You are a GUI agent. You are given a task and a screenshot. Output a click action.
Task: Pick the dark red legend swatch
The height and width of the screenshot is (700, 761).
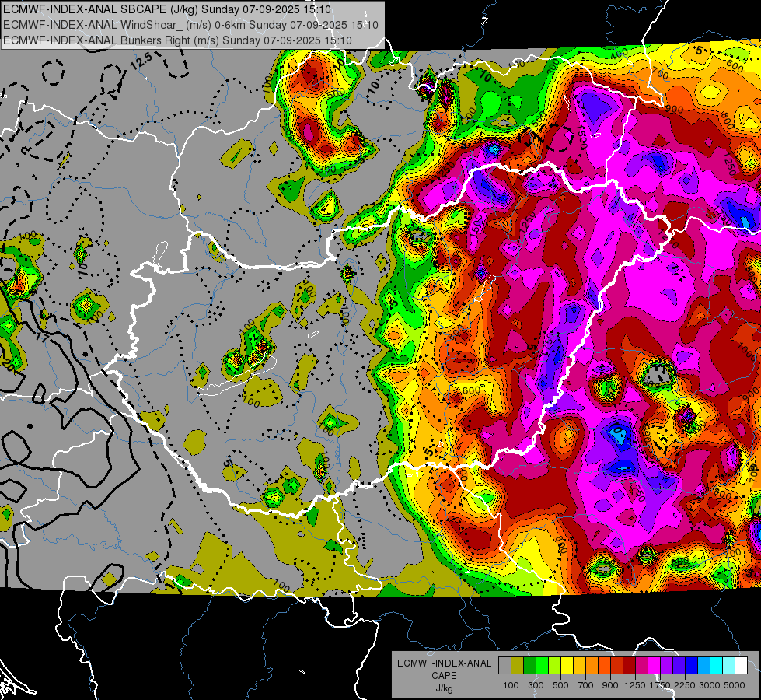630,666
